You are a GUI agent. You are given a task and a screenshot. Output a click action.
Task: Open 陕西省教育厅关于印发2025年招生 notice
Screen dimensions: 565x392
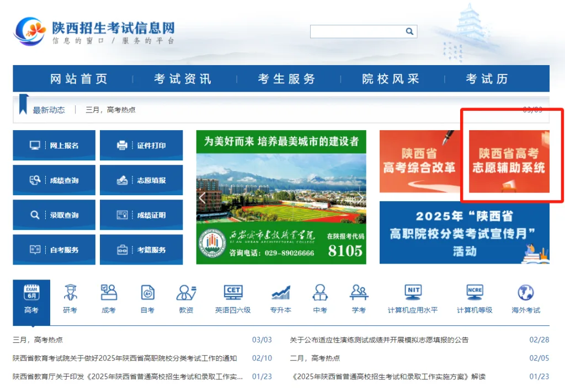click(128, 376)
